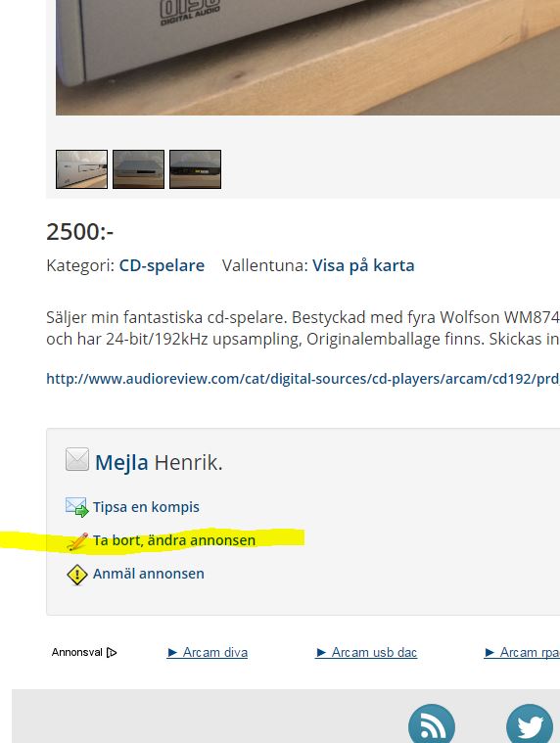The width and height of the screenshot is (560, 743).
Task: Click the envelope icon beside Mejla
Action: [x=77, y=459]
